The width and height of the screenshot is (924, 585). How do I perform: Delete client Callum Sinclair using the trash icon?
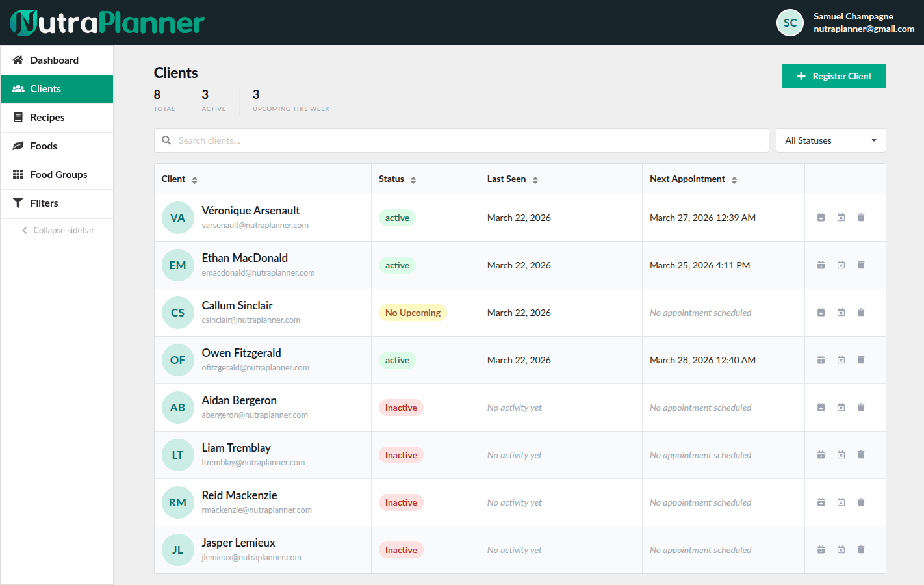861,313
